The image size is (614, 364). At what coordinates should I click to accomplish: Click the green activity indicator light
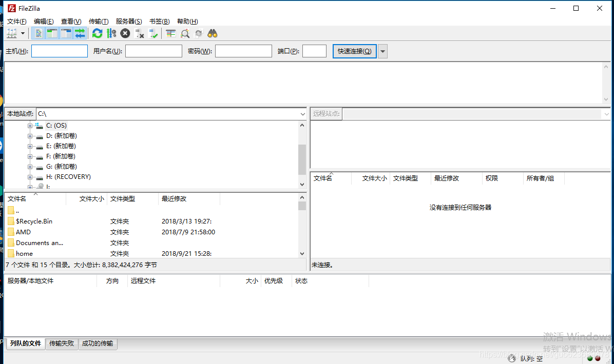coord(590,358)
